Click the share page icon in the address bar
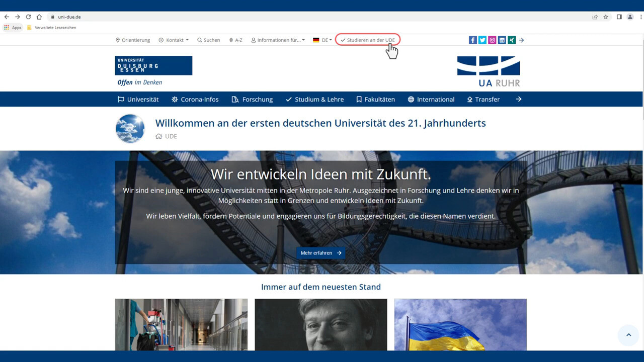Viewport: 644px width, 362px height. pyautogui.click(x=595, y=17)
